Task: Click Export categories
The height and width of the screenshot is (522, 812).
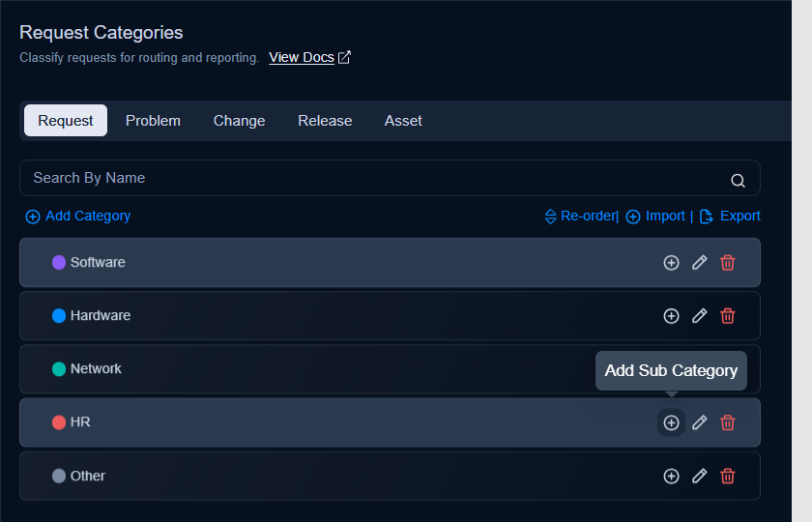Action: (730, 216)
